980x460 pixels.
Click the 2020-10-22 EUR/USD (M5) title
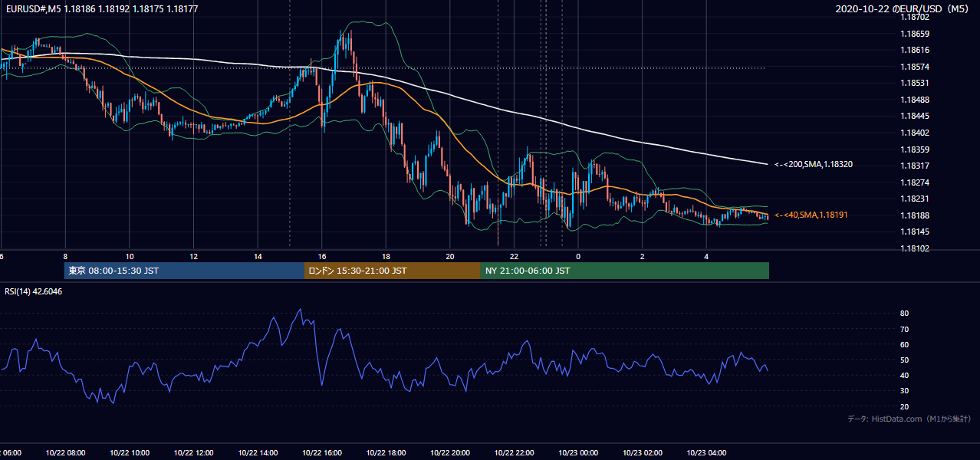[903, 9]
